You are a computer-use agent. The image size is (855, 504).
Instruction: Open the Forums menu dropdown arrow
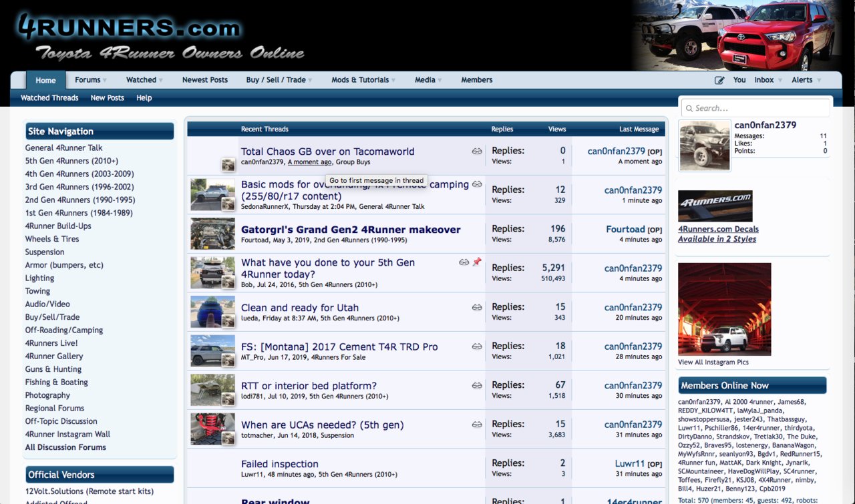pos(105,80)
